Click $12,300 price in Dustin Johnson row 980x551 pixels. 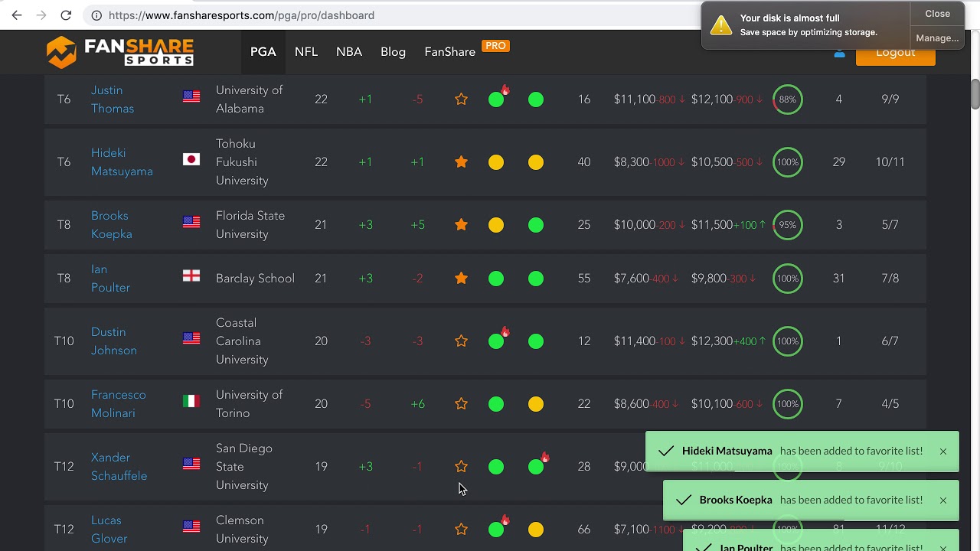click(x=712, y=341)
